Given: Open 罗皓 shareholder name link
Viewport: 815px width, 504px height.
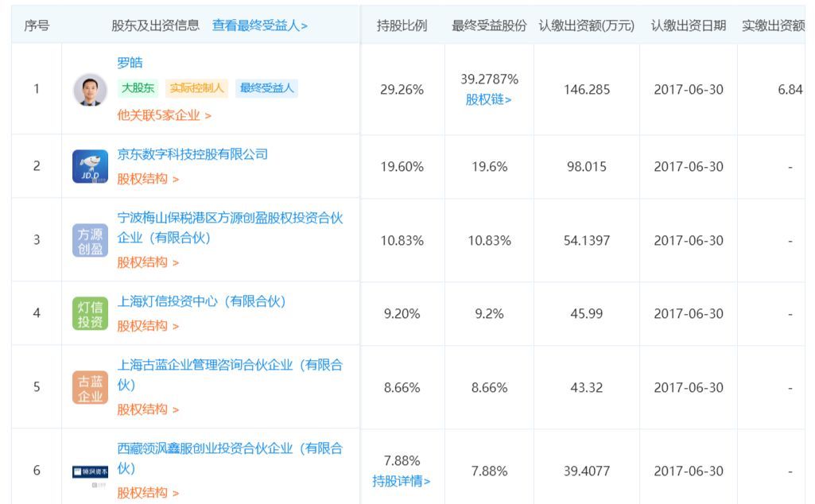Looking at the screenshot, I should (130, 63).
